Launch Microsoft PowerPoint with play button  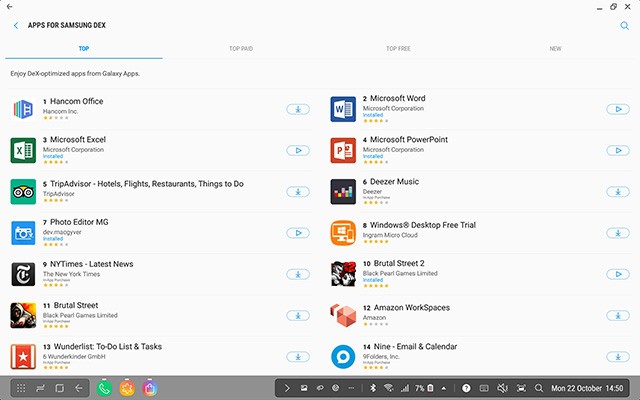pos(618,151)
